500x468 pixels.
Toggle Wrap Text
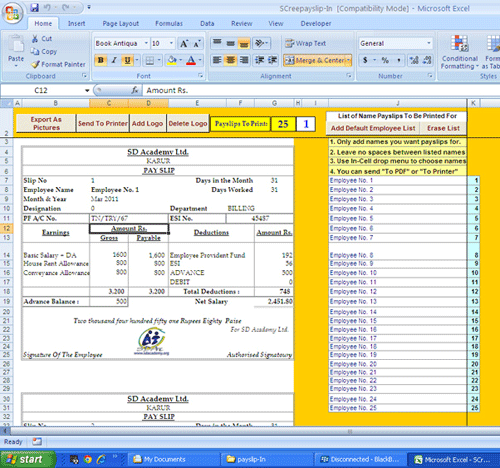coord(305,43)
